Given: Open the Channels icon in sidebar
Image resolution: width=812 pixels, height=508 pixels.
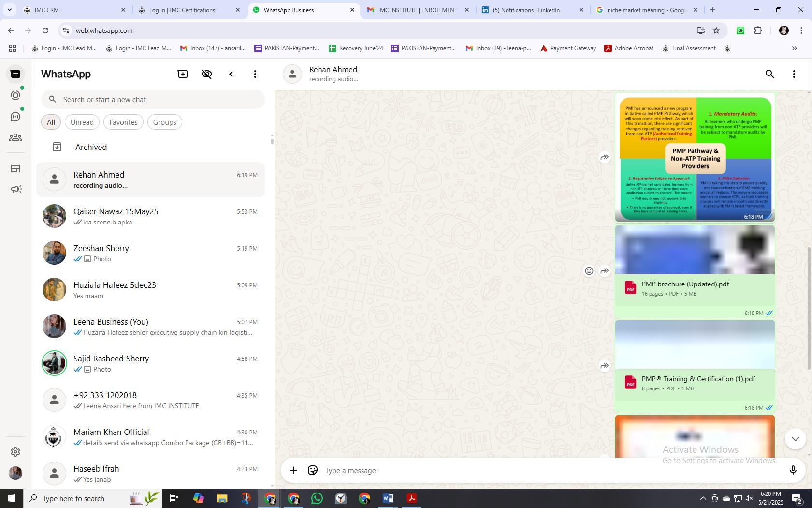Looking at the screenshot, I should coord(15,117).
